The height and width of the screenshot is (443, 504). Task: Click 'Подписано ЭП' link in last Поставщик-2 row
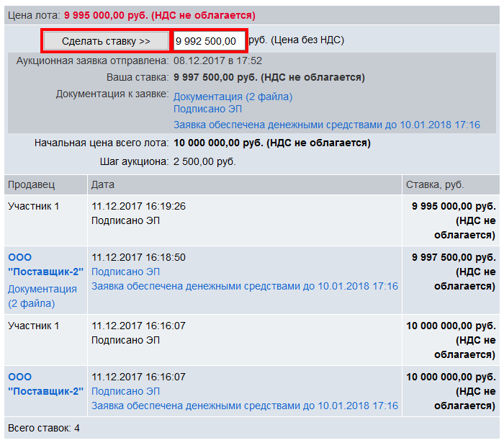[x=125, y=391]
